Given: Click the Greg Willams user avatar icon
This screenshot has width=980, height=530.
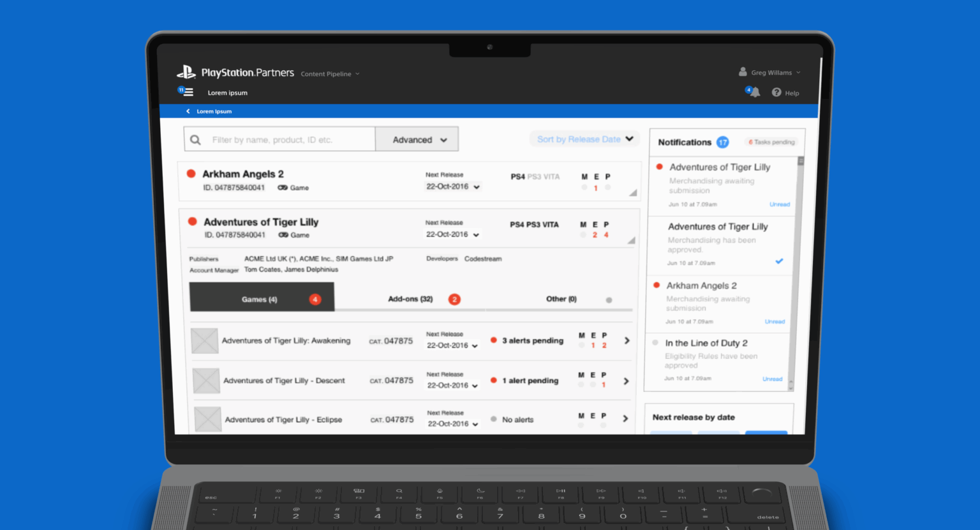Looking at the screenshot, I should (x=743, y=72).
